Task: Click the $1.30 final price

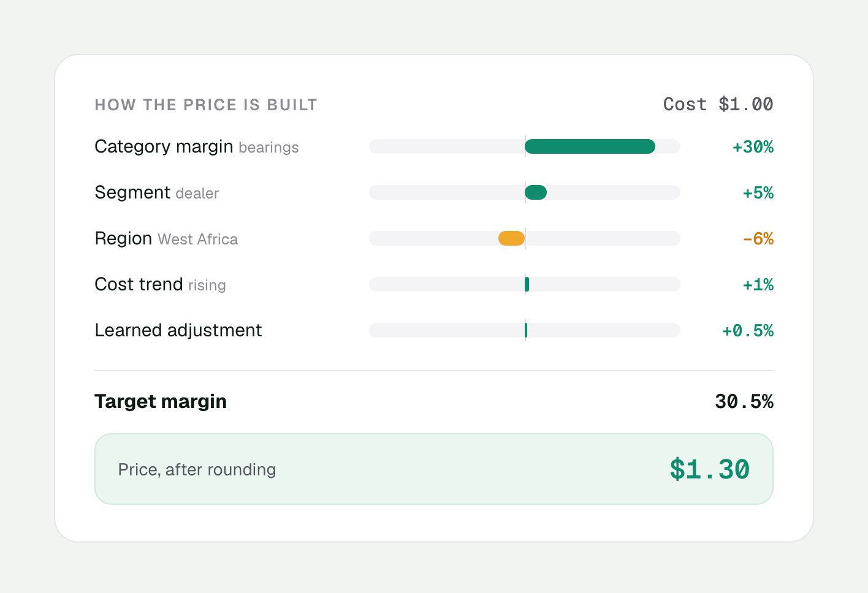Action: [x=710, y=469]
